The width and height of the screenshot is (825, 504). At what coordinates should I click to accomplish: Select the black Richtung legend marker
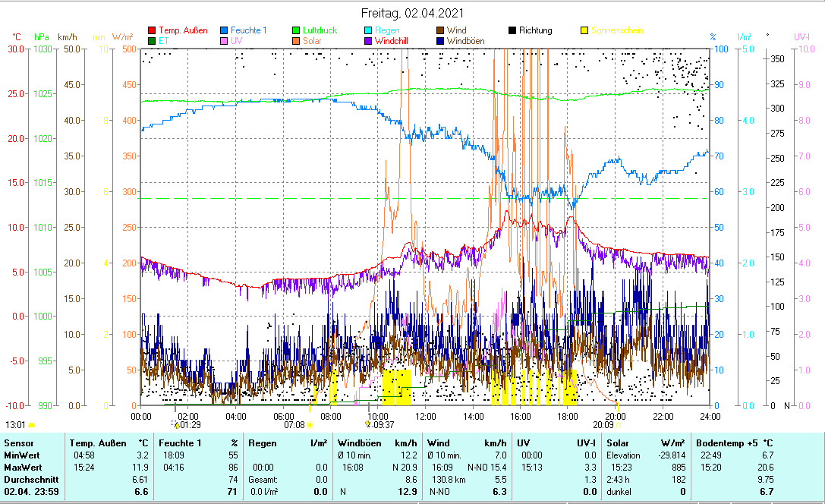[512, 30]
